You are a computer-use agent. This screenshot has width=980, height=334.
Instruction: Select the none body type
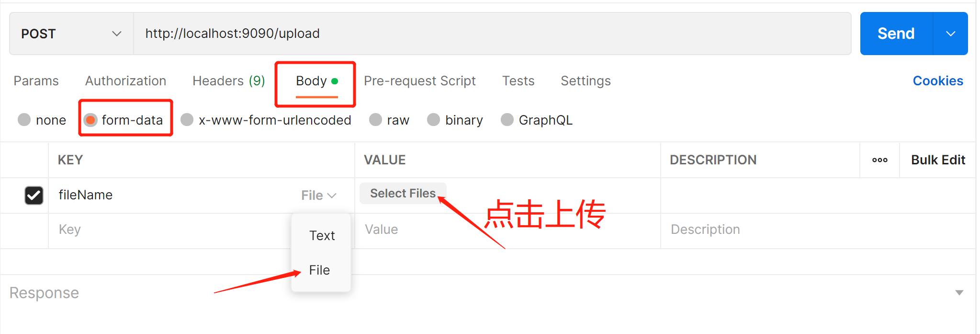(x=24, y=120)
